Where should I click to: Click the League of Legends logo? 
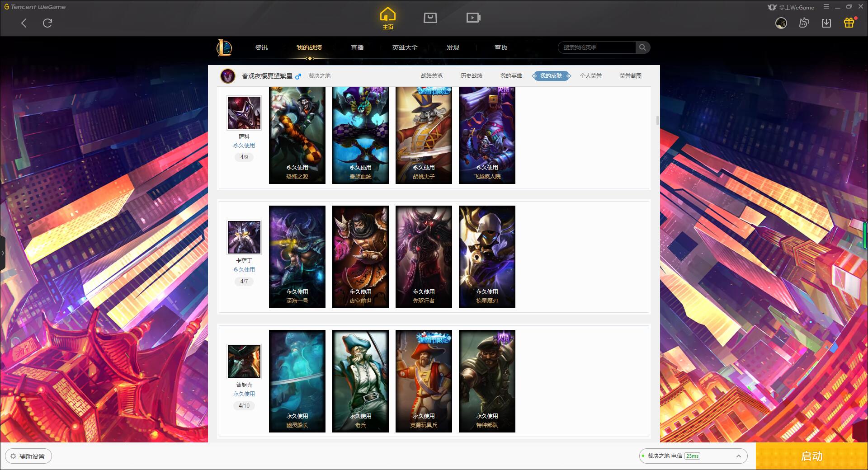coord(225,47)
